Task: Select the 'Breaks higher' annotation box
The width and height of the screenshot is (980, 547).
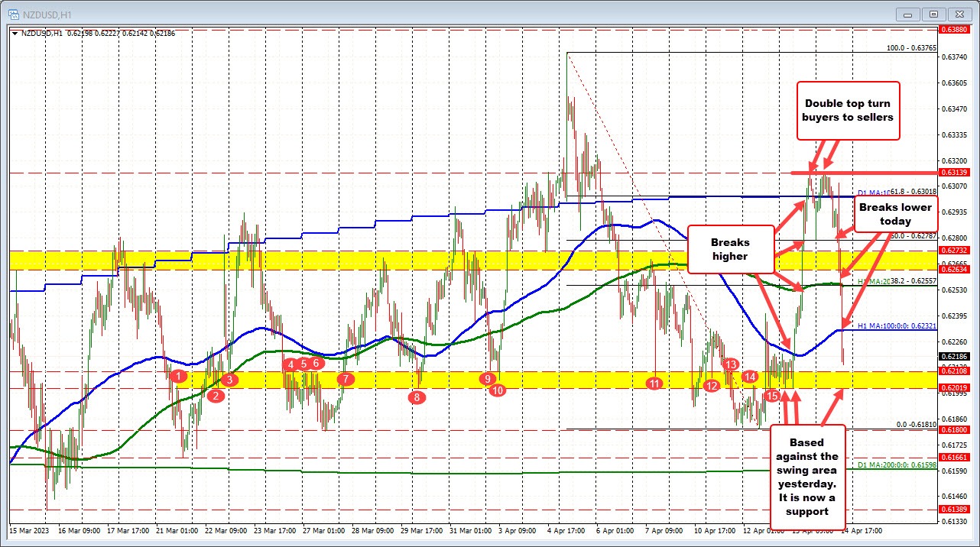Action: coord(731,249)
